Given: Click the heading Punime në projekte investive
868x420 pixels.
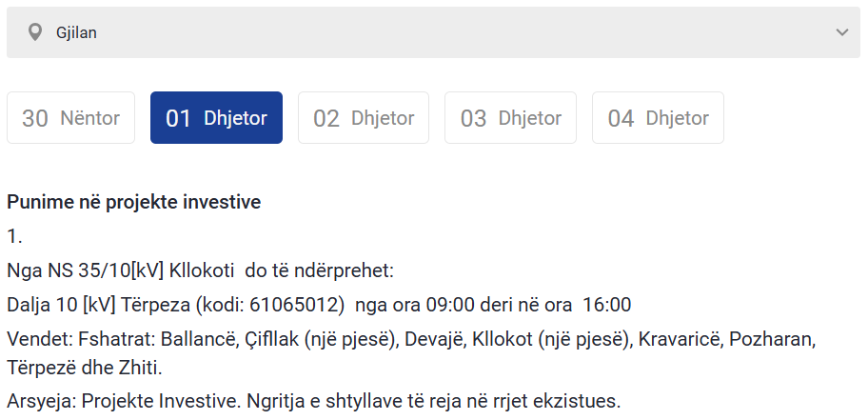Looking at the screenshot, I should 133,203.
